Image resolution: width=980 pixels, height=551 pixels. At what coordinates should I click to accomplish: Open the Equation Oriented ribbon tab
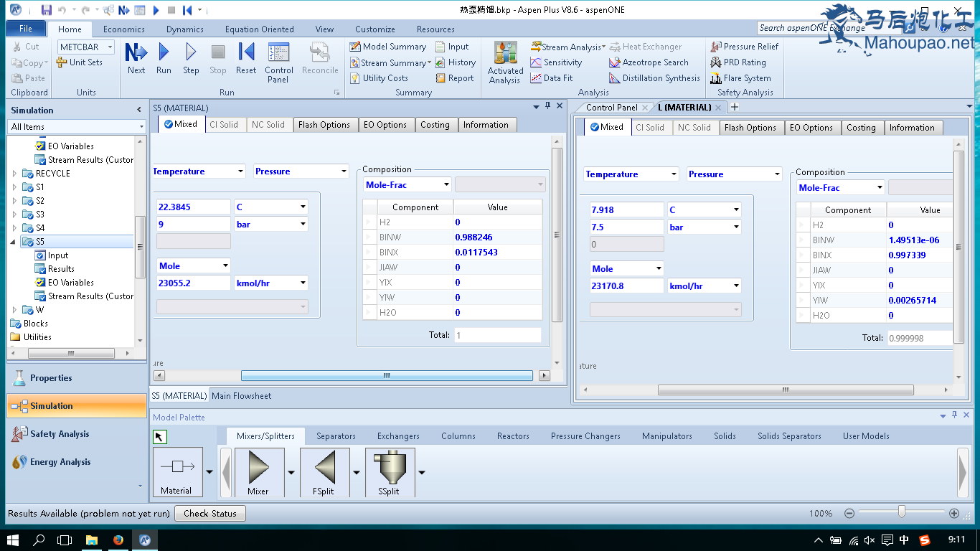260,29
